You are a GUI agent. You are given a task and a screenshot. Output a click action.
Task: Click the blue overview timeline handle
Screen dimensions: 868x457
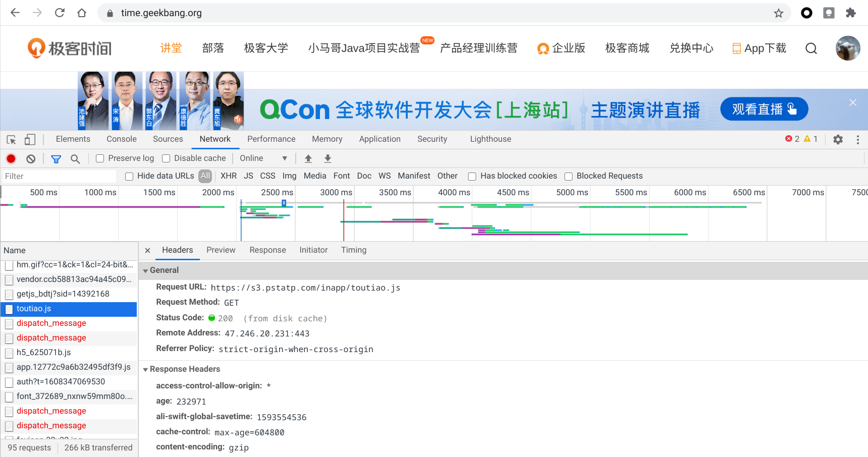[x=284, y=203]
